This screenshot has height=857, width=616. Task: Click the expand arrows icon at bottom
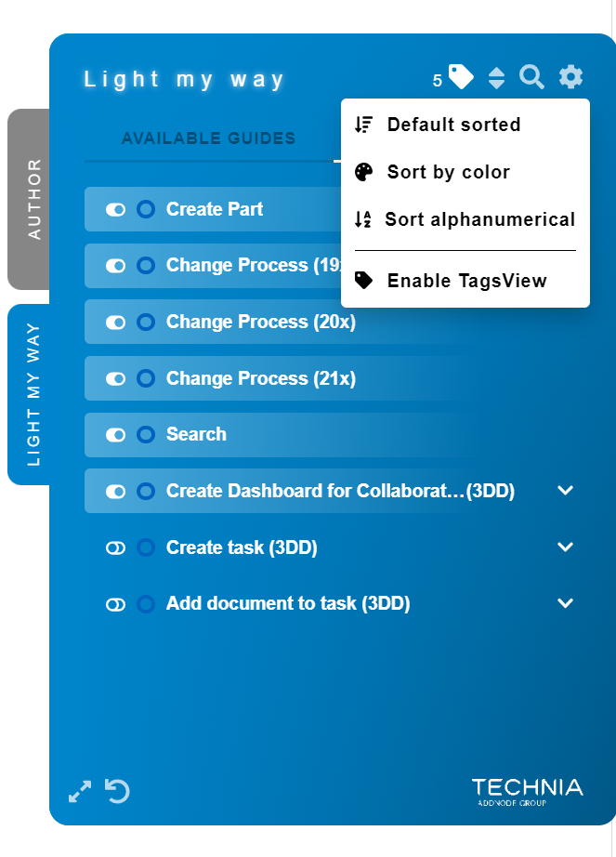[x=80, y=791]
